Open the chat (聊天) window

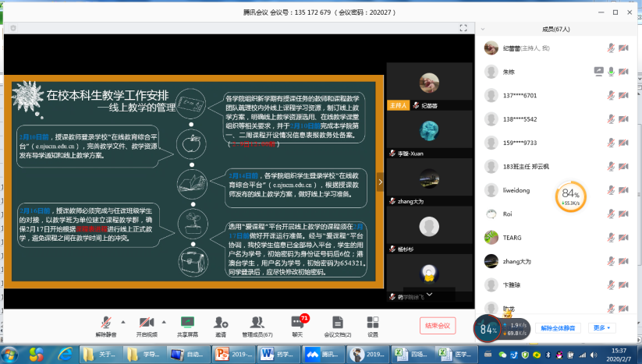click(296, 323)
